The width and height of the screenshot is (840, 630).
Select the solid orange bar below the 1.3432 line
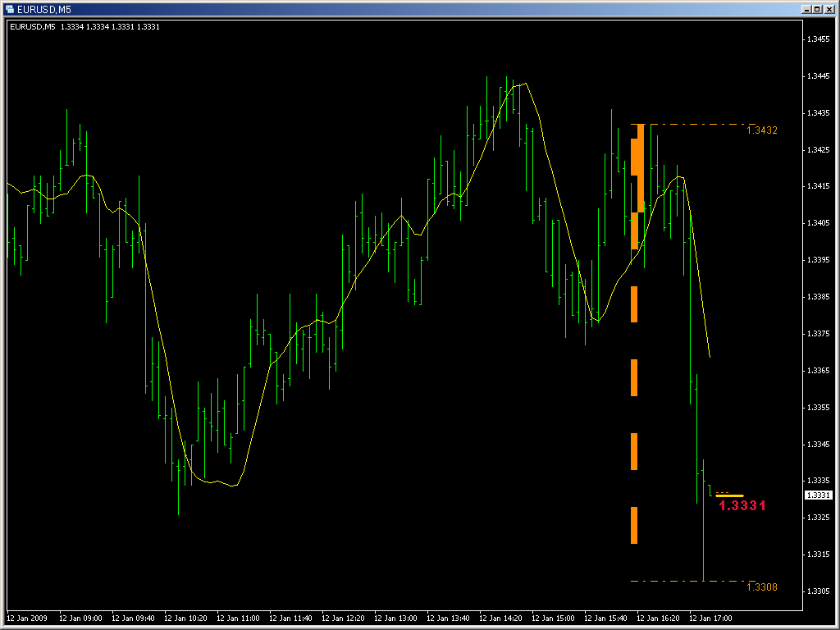tap(641, 168)
